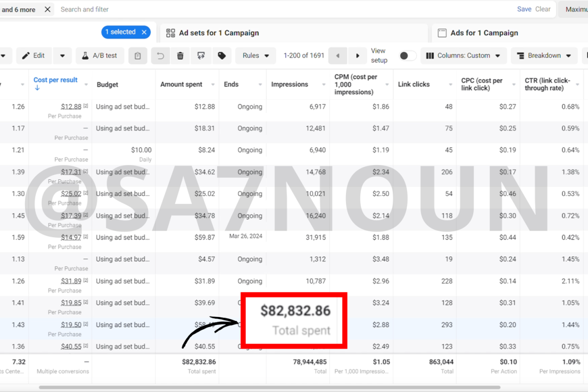Viewport: 588px width, 392px height.
Task: Switch to Ad sets for 1 Campaign tab
Action: [x=294, y=33]
